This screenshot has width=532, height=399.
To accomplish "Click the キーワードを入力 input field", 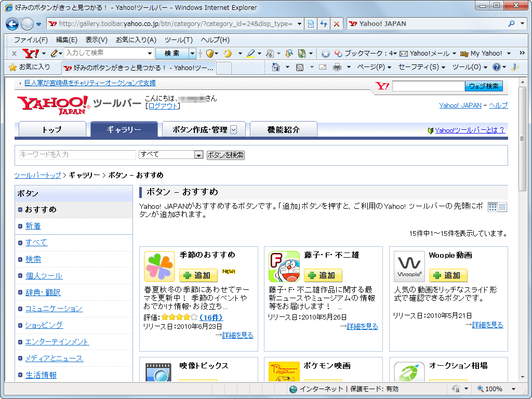I will click(78, 155).
